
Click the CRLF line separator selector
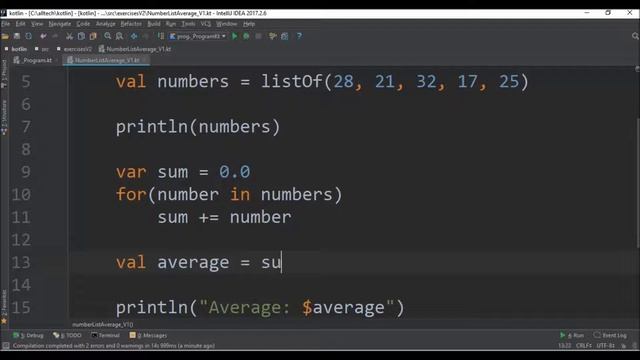pyautogui.click(x=584, y=346)
